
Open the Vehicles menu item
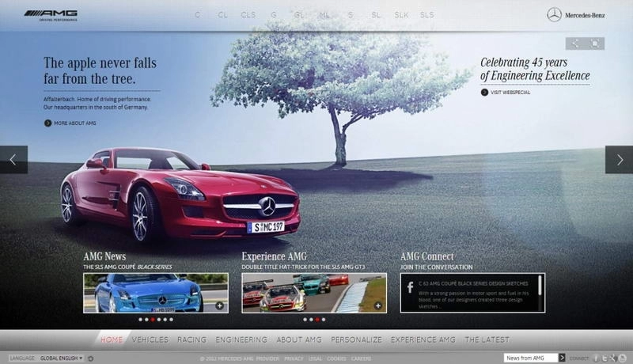coord(150,339)
